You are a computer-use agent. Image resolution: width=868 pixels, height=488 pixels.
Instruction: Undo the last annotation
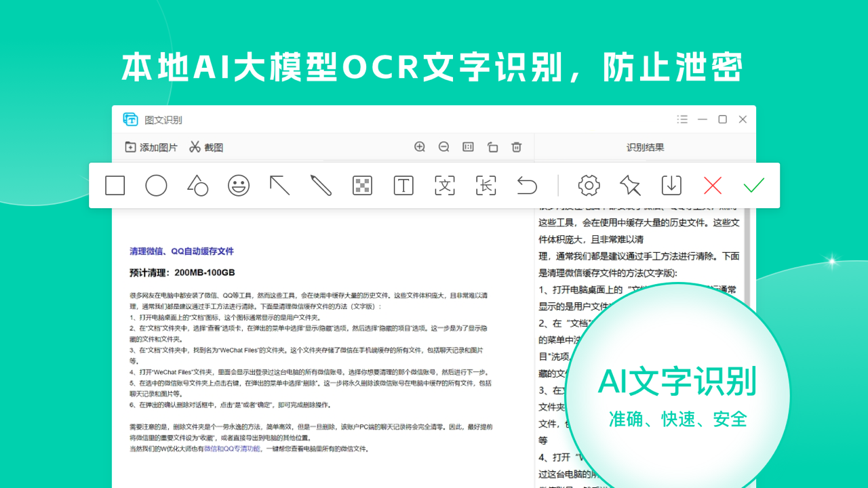click(527, 185)
